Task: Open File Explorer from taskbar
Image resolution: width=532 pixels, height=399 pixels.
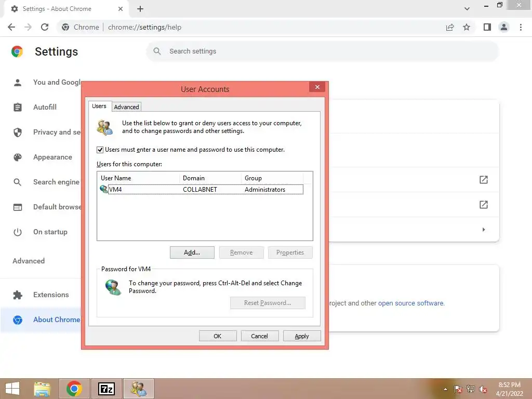Action: [x=42, y=389]
